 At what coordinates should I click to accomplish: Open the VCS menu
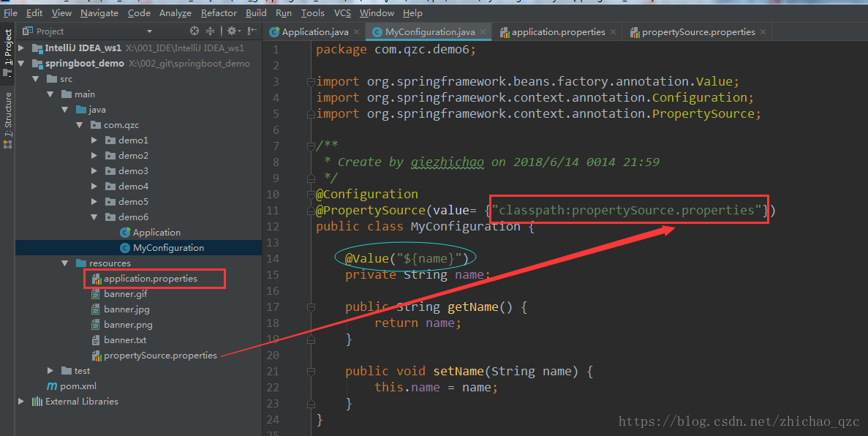(343, 12)
